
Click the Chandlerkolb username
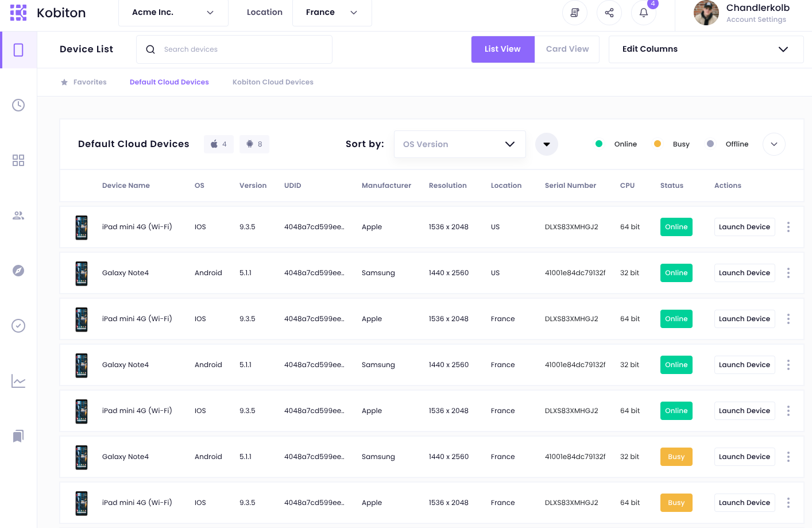758,7
